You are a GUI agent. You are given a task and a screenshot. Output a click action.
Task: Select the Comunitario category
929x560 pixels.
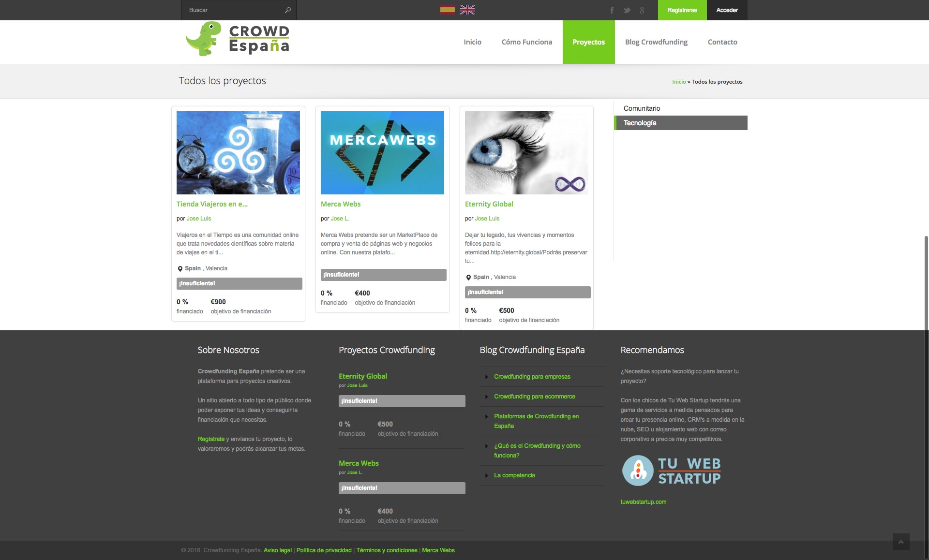click(x=642, y=108)
